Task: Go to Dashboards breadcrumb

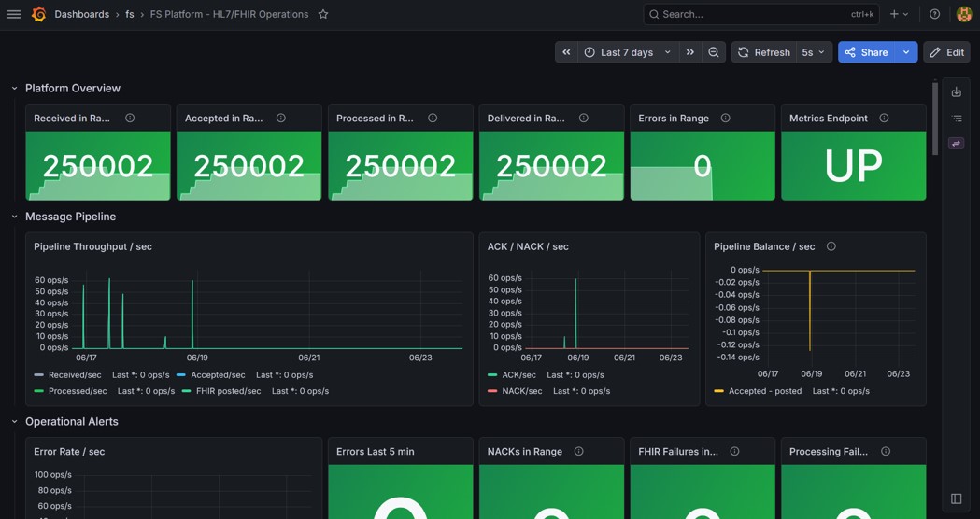Action: pyautogui.click(x=82, y=14)
